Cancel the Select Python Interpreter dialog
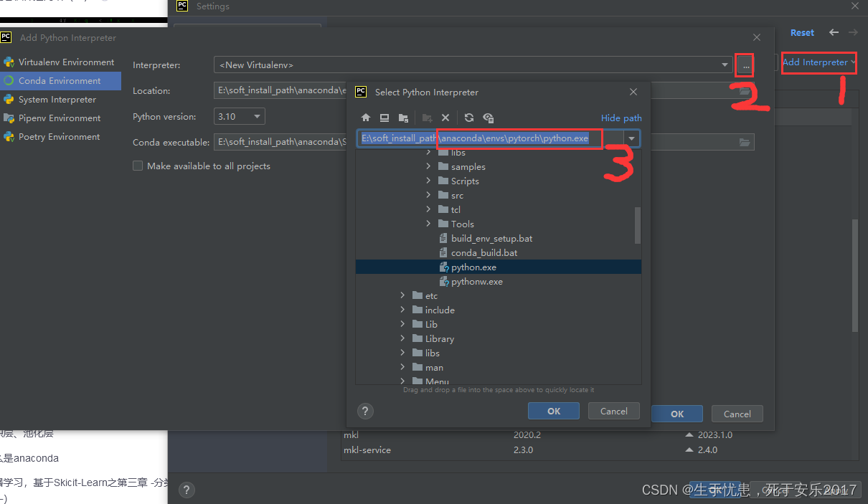868x504 pixels. (613, 411)
